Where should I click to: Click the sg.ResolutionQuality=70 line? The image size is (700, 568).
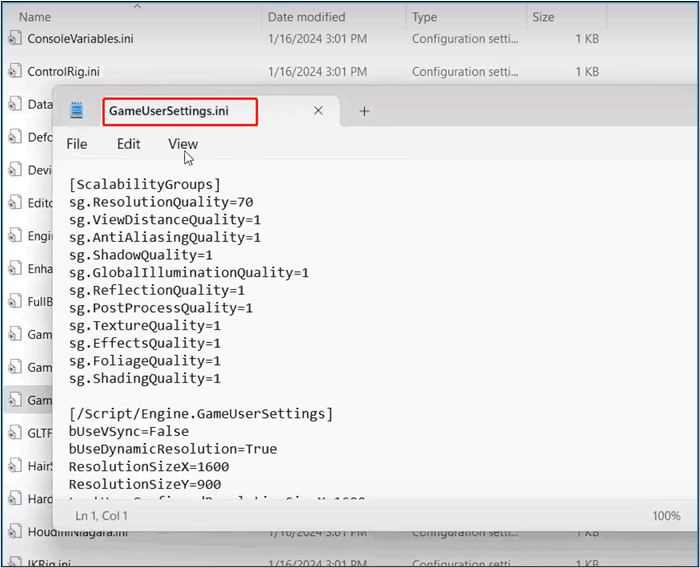161,202
